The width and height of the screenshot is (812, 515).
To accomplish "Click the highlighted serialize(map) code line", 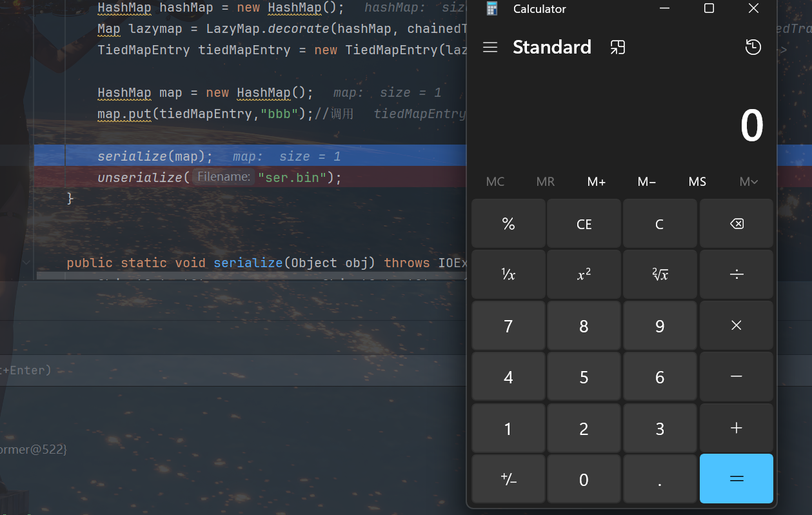I will point(155,156).
